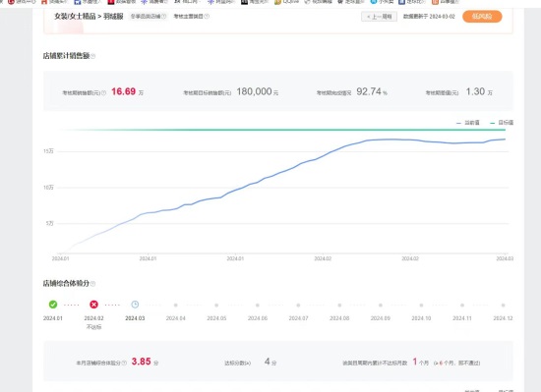The width and height of the screenshot is (541, 392).
Task: Click the 不达标 label under 2024.02
Action: click(x=93, y=327)
